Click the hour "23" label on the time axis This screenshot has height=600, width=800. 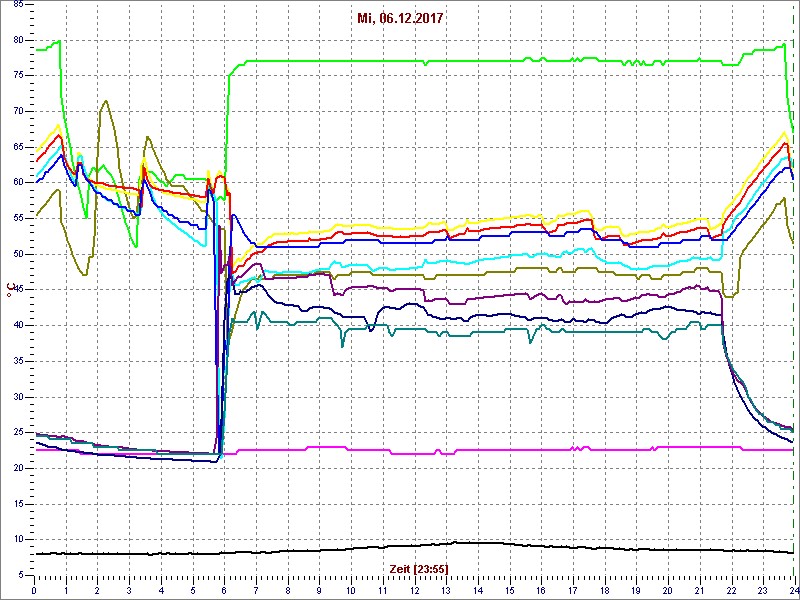click(x=763, y=589)
